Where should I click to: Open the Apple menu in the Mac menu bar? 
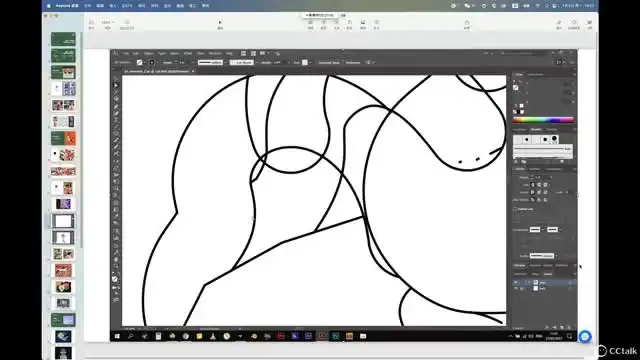(x=49, y=6)
